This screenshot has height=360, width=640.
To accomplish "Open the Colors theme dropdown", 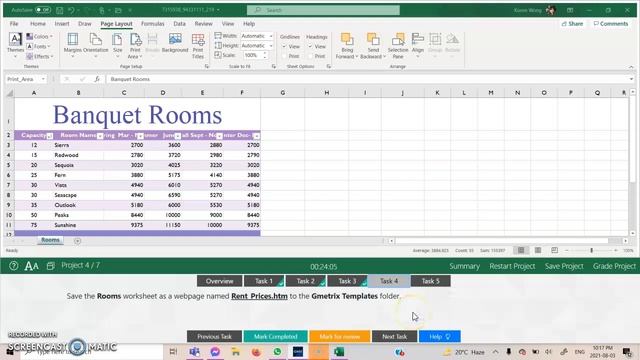I will pos(40,36).
